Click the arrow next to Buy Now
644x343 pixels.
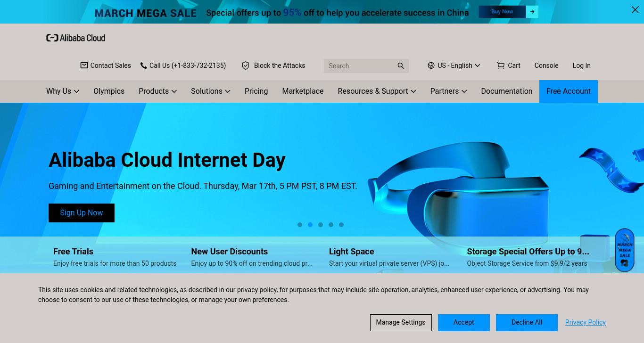pyautogui.click(x=532, y=12)
